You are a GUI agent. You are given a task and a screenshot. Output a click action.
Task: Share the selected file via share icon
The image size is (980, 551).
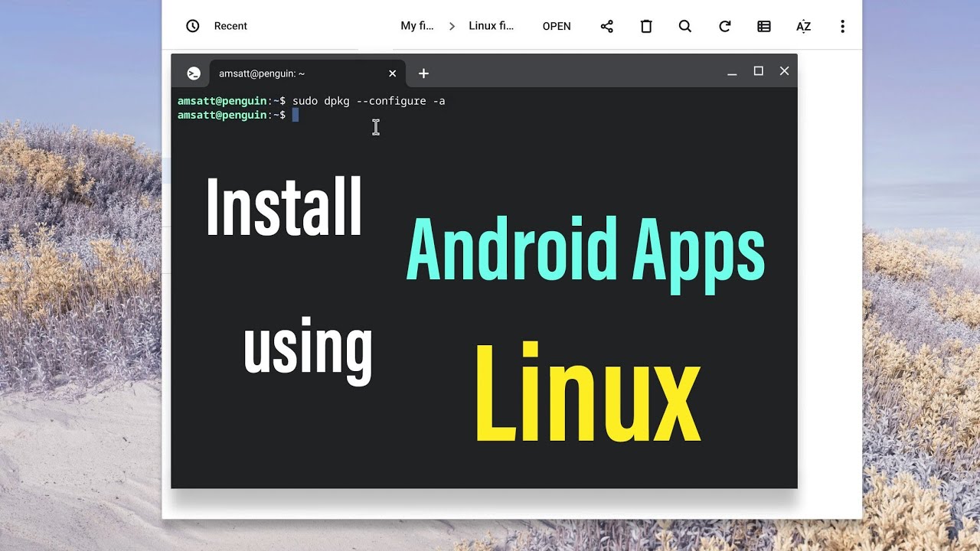pos(607,26)
